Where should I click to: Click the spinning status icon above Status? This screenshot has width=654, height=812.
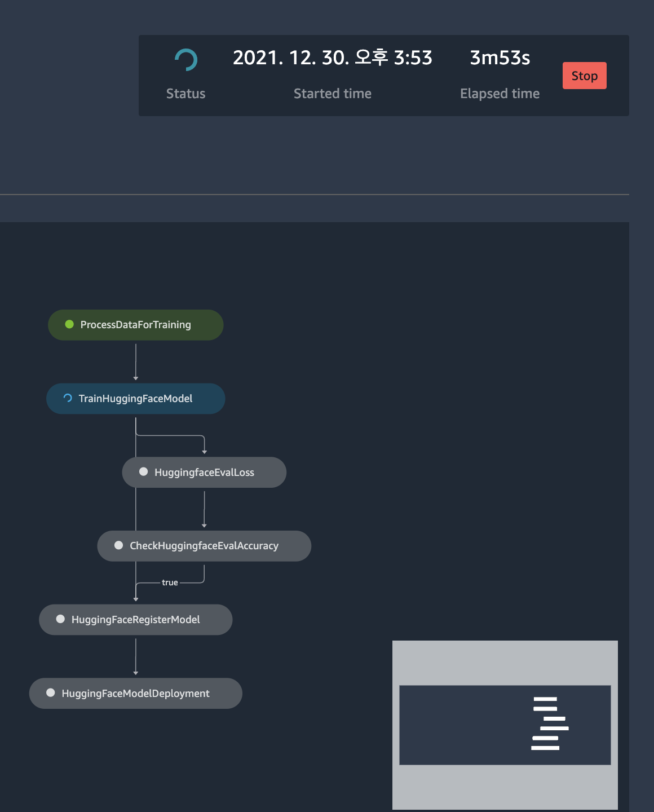[x=186, y=60]
